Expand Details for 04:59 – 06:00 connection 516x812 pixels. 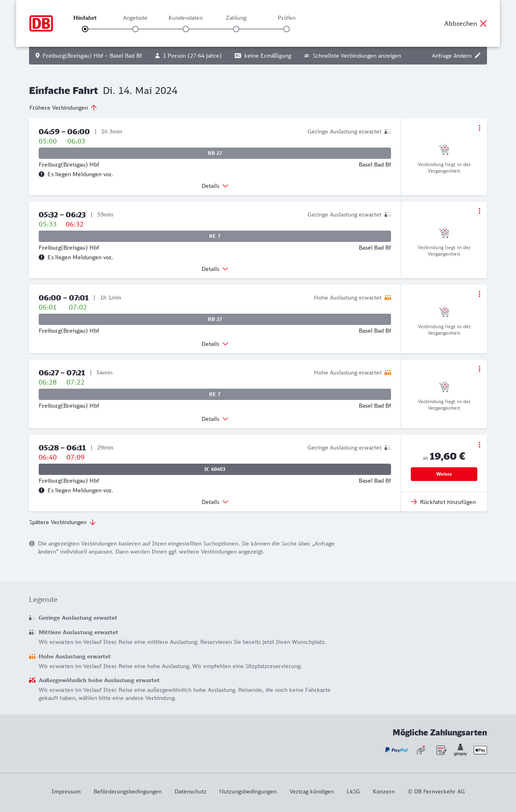tap(215, 186)
